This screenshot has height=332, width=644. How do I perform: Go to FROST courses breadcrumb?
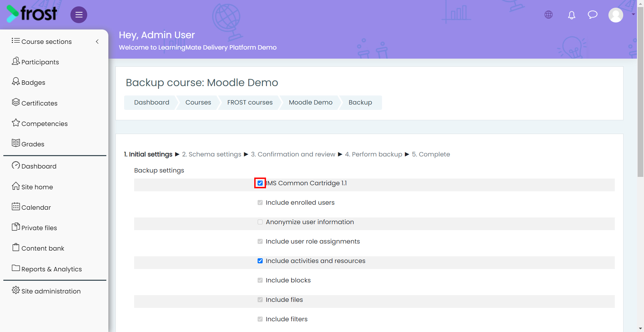250,103
